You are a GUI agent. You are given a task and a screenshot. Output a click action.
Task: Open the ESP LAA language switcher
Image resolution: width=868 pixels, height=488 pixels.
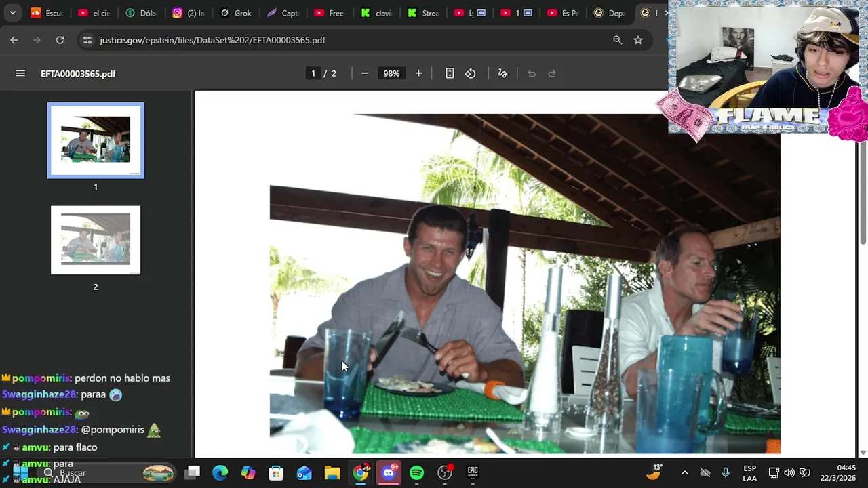tap(749, 473)
